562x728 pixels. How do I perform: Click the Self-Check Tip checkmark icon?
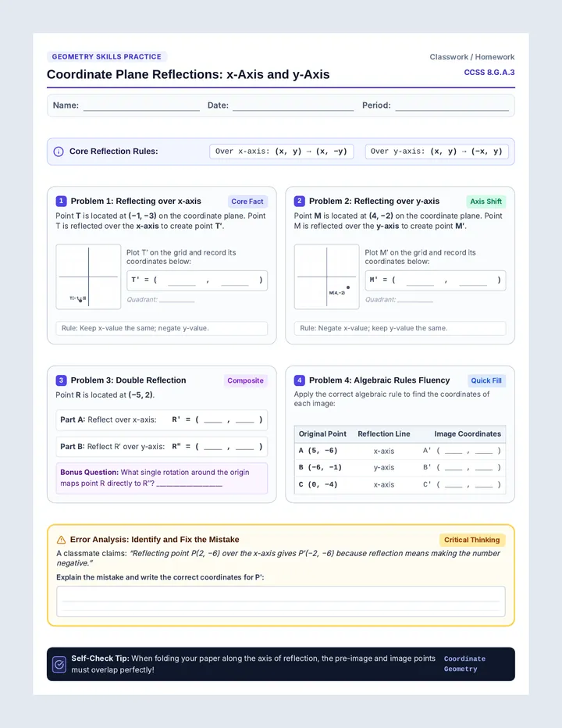[x=59, y=665]
